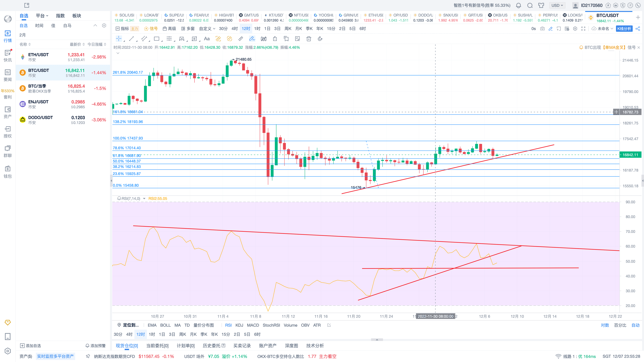Open the search magnifier in top bar

[x=530, y=6]
